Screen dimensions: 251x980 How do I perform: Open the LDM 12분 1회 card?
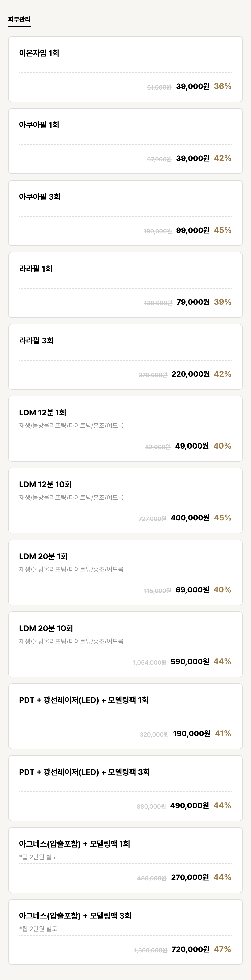(x=125, y=429)
